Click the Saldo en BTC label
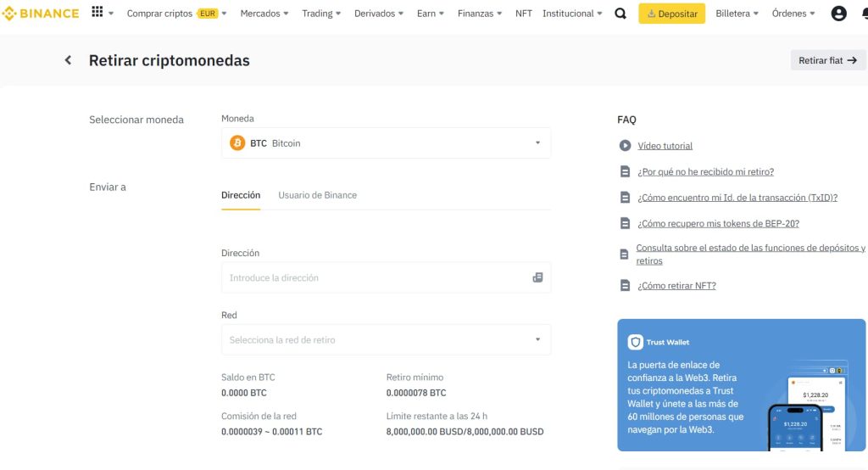 point(248,378)
